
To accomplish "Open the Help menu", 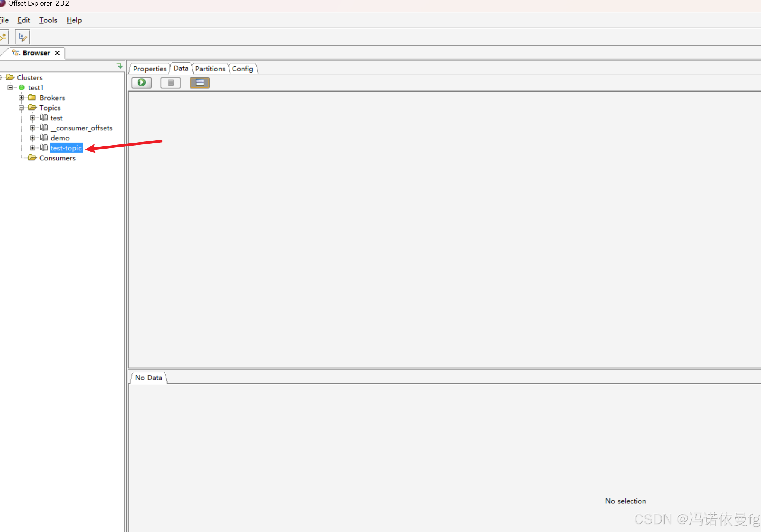I will (74, 20).
